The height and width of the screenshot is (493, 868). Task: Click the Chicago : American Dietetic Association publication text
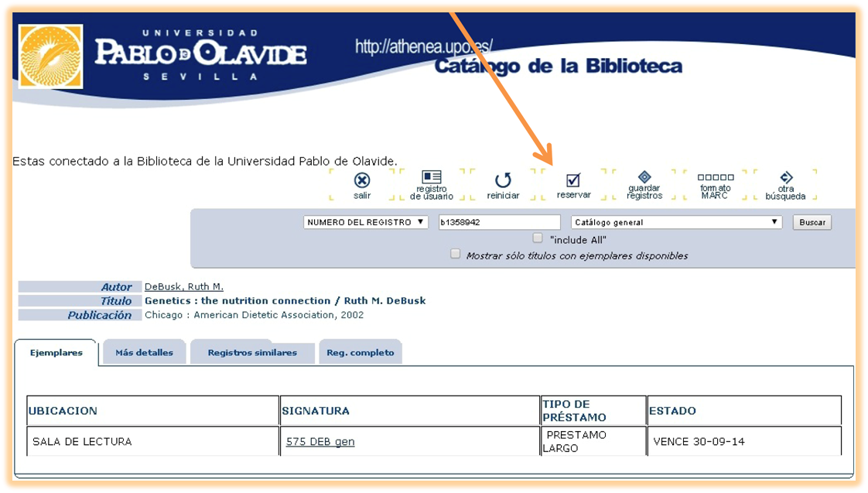[x=254, y=315]
